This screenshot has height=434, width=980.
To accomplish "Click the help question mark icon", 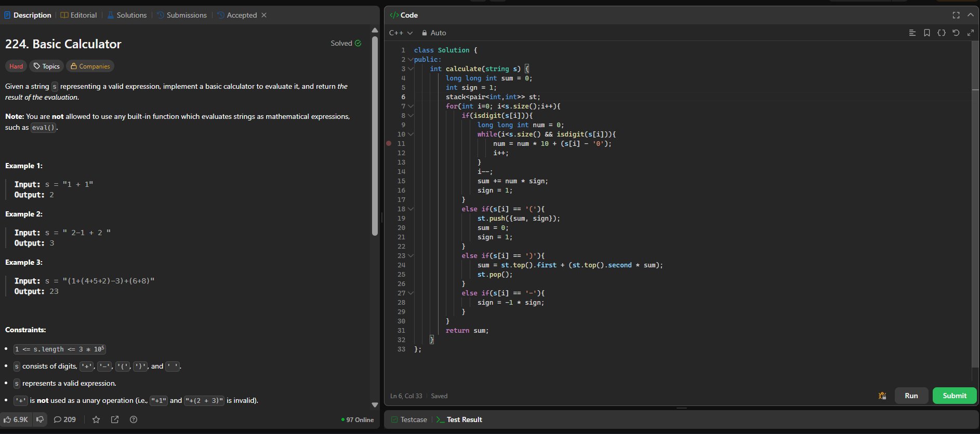I will [x=134, y=419].
